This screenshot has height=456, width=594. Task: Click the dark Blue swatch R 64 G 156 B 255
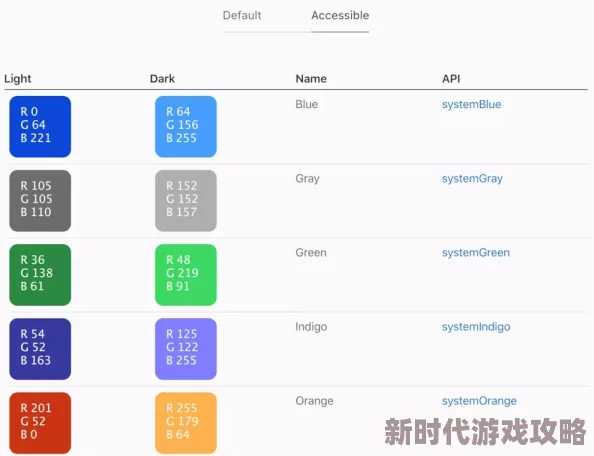click(186, 126)
